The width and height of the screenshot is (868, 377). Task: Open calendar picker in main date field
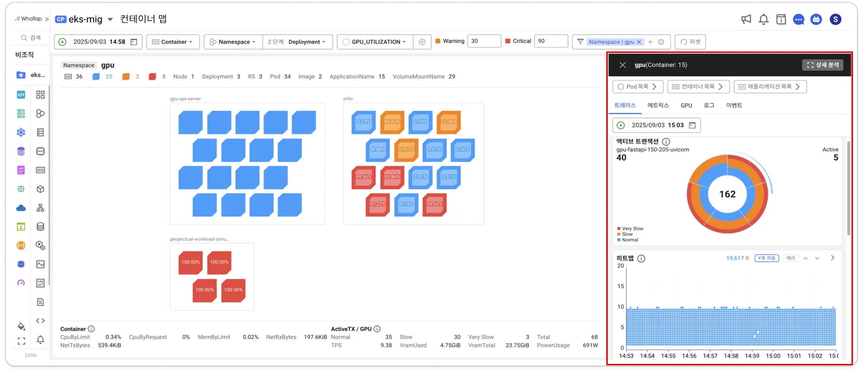[134, 42]
